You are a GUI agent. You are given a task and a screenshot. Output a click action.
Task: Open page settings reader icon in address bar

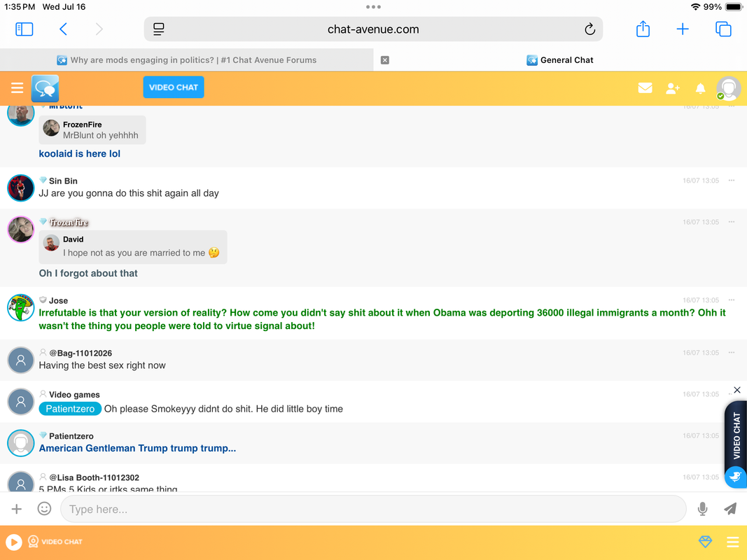coord(159,29)
